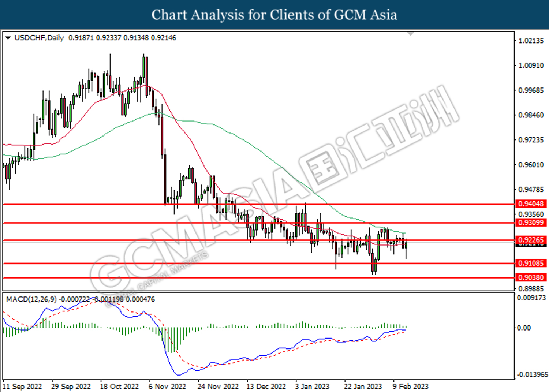Click the 3 Jan 2023 date label
The image size is (549, 392).
tap(312, 387)
